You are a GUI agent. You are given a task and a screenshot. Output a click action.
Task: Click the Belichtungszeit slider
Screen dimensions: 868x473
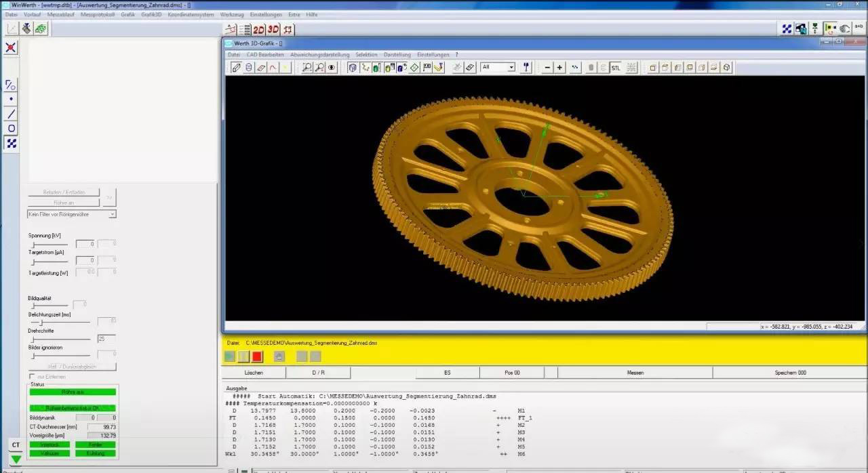click(x=59, y=321)
